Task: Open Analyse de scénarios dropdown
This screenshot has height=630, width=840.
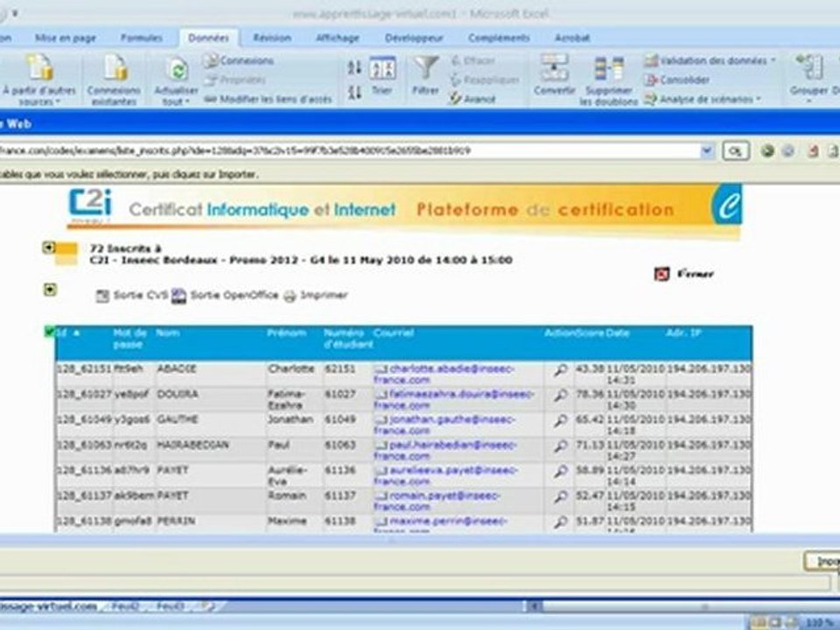Action: coord(703,99)
